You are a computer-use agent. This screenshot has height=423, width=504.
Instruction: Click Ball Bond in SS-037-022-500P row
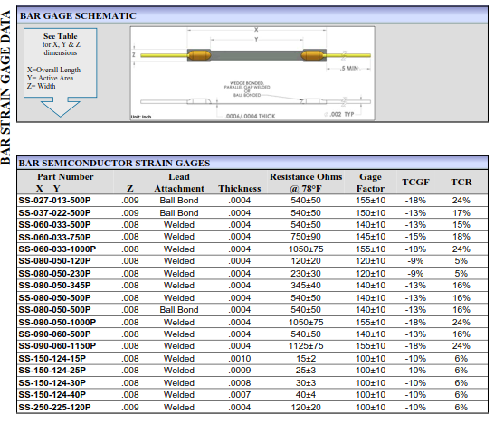coord(179,213)
